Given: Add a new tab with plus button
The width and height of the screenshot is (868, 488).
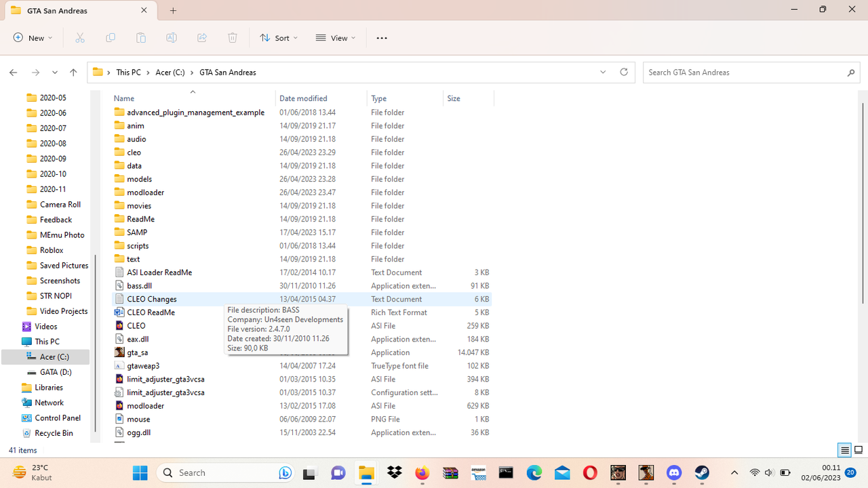Looking at the screenshot, I should [x=173, y=10].
